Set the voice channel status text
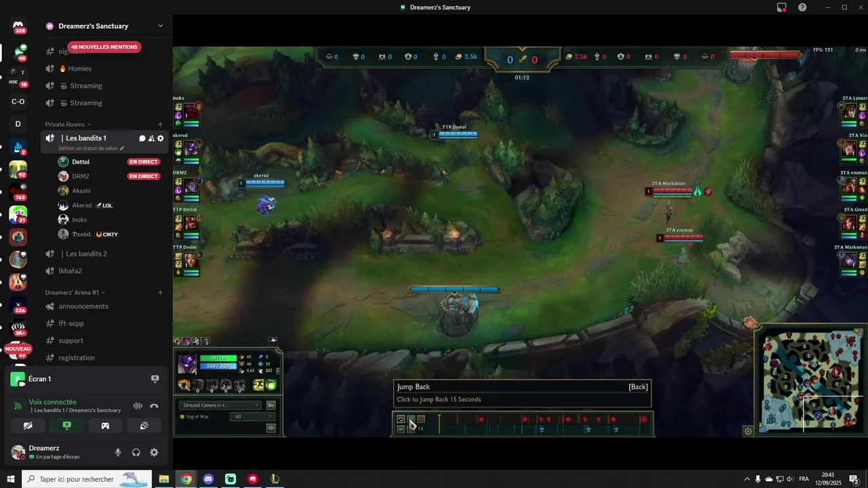868x488 pixels. click(x=92, y=148)
